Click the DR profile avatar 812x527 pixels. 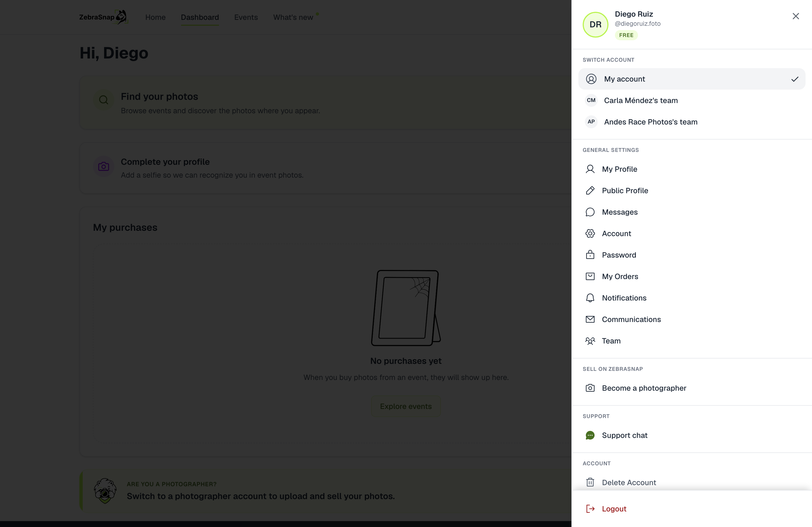[595, 24]
